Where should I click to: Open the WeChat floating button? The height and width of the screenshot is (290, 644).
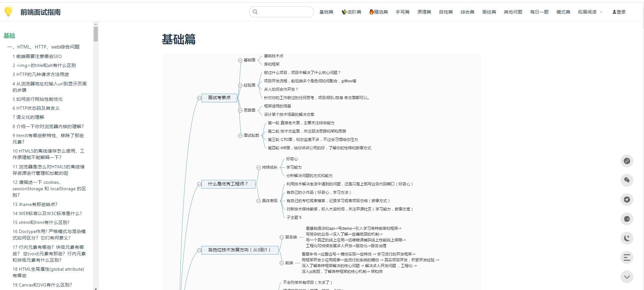pos(627,180)
